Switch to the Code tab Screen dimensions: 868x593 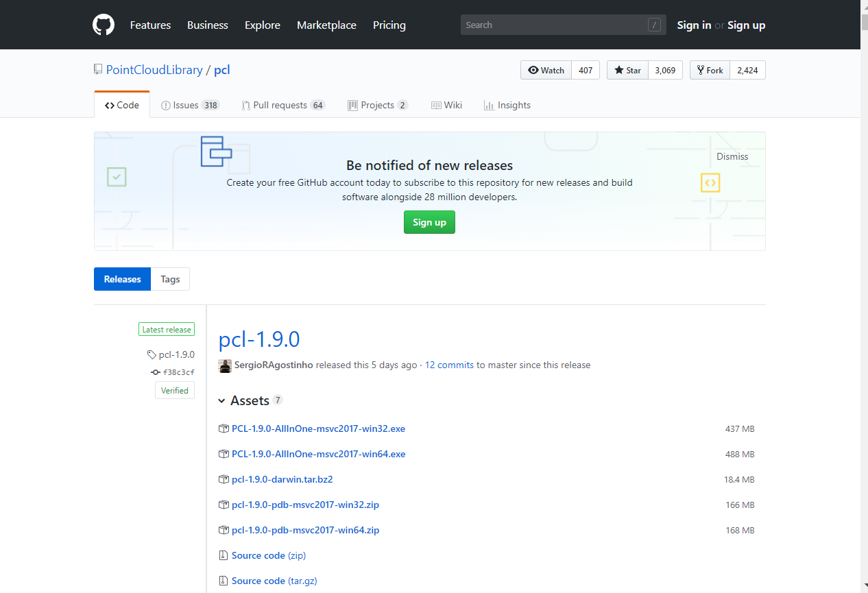(122, 105)
